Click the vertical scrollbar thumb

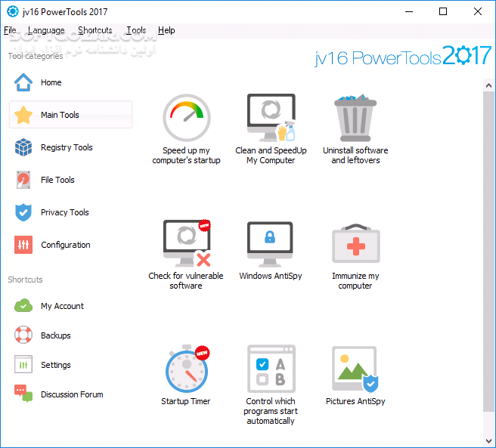point(488,252)
